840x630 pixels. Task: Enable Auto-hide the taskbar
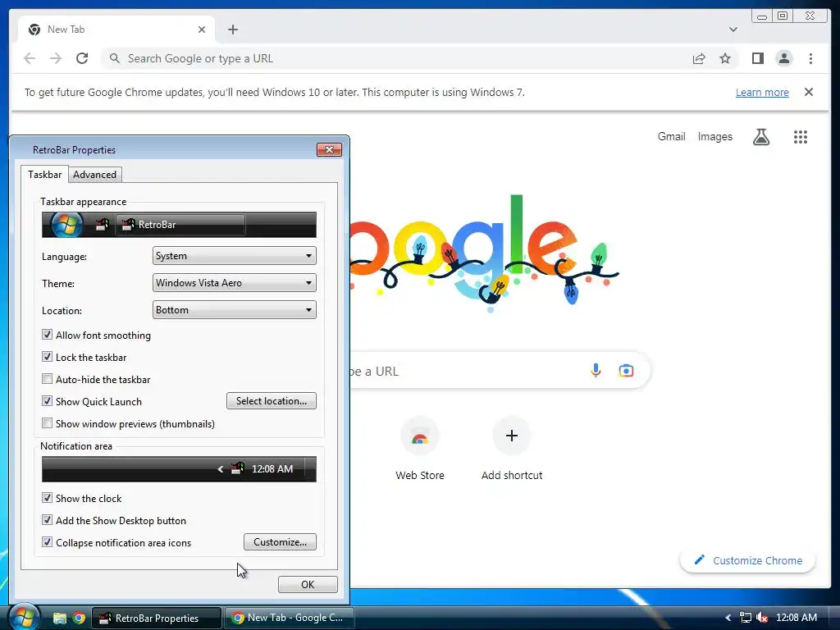click(47, 379)
